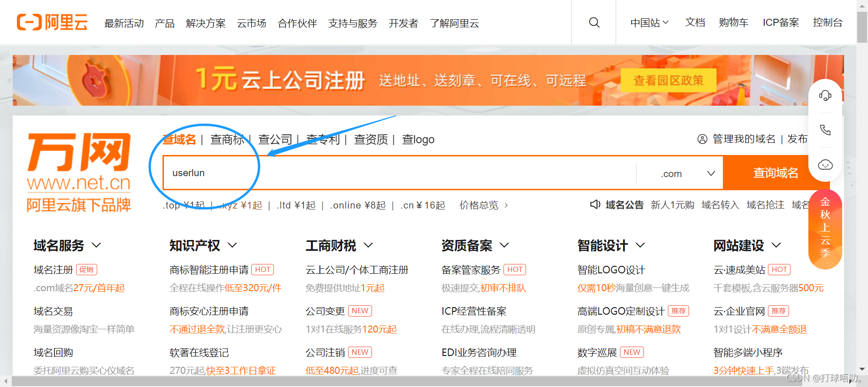Click the phone contact icon
Image resolution: width=868 pixels, height=387 pixels.
pos(825,130)
